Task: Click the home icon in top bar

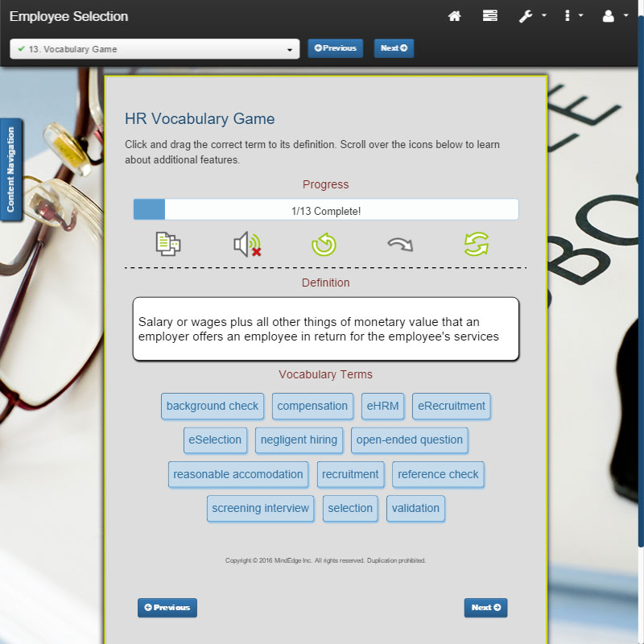Action: 455,16
